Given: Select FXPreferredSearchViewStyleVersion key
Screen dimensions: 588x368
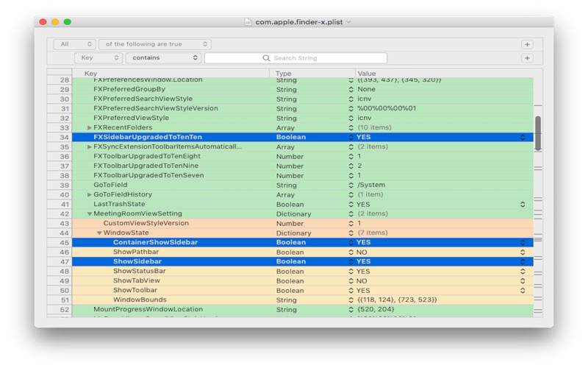Looking at the screenshot, I should (x=156, y=108).
